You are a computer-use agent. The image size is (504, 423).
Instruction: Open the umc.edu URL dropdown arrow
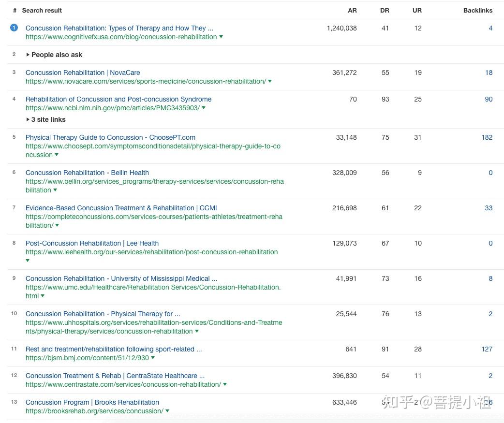pos(43,296)
